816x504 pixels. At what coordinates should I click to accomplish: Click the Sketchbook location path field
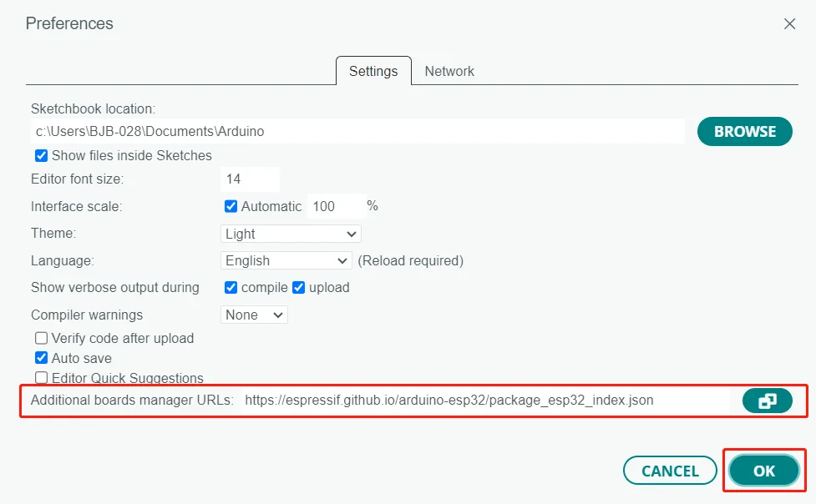coord(357,132)
